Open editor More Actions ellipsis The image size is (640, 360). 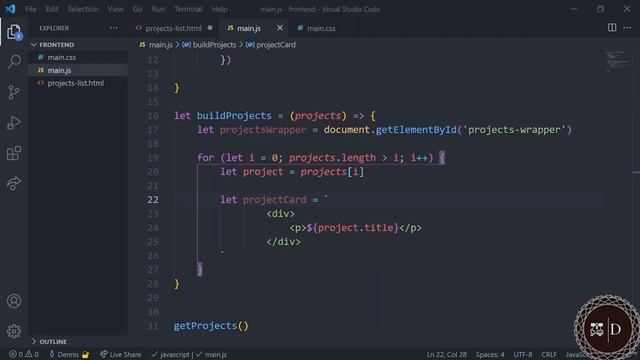coord(627,28)
